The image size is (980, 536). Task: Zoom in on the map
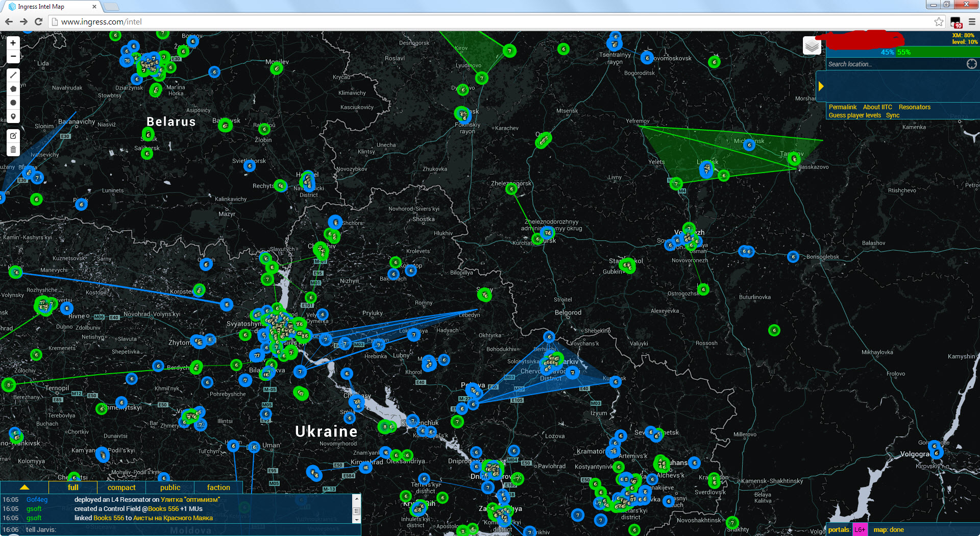tap(13, 43)
